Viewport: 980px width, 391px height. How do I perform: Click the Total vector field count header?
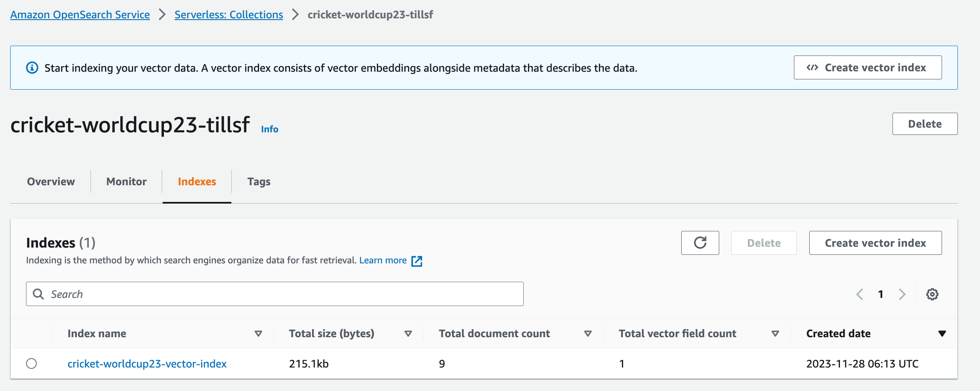click(x=677, y=334)
